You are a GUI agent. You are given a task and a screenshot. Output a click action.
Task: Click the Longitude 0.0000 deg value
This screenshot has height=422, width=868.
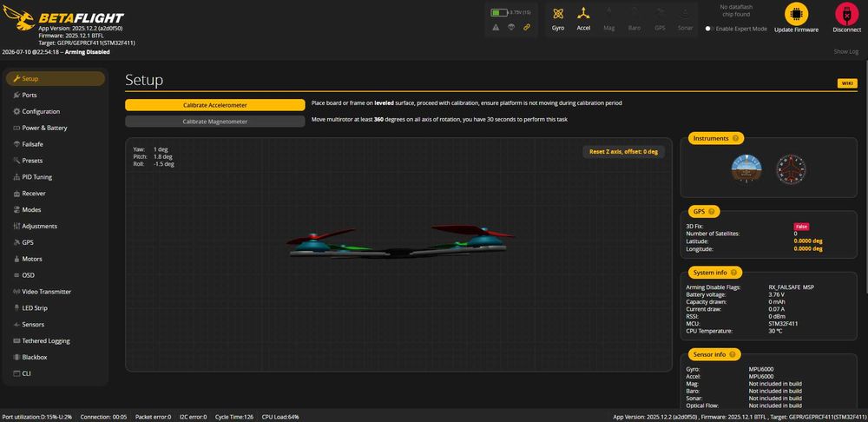(x=808, y=249)
